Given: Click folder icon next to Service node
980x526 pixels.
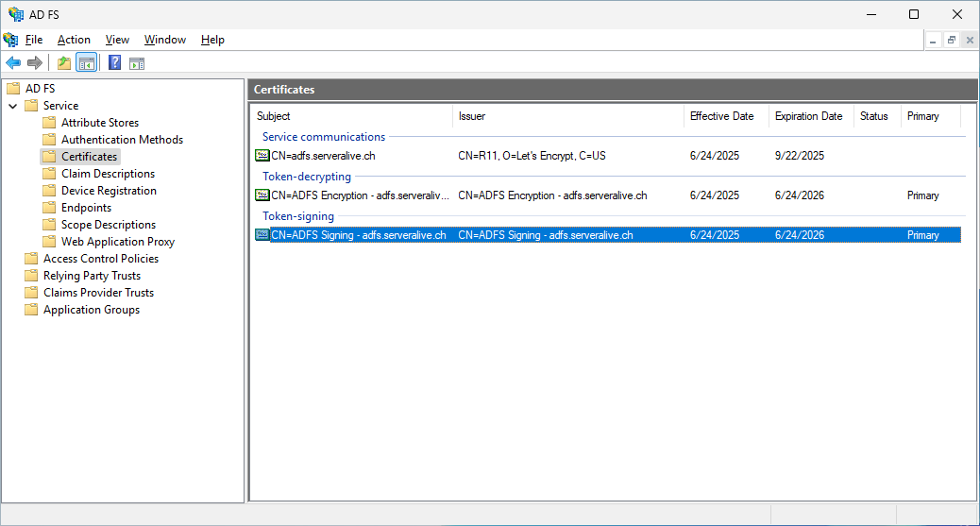Looking at the screenshot, I should [x=31, y=105].
